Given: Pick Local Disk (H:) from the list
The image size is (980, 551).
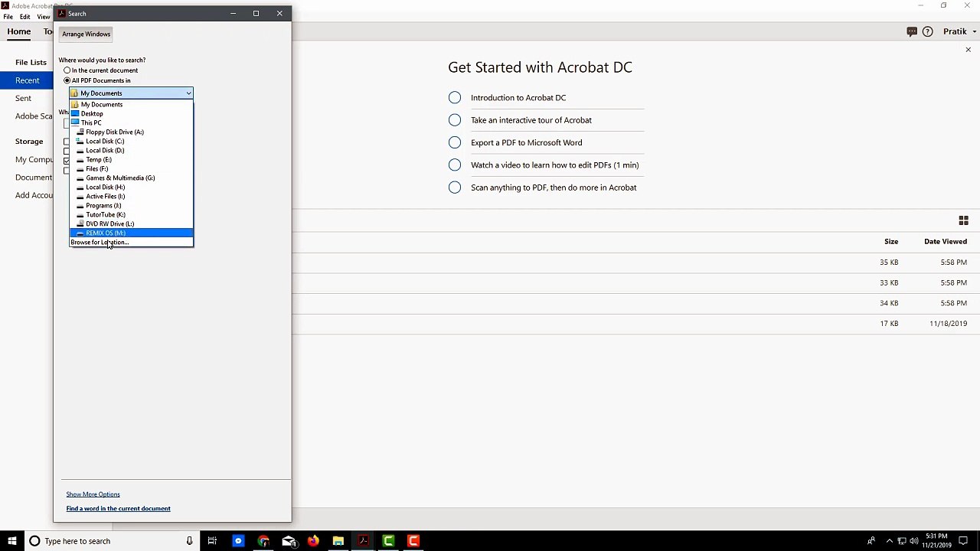Looking at the screenshot, I should pos(131,187).
